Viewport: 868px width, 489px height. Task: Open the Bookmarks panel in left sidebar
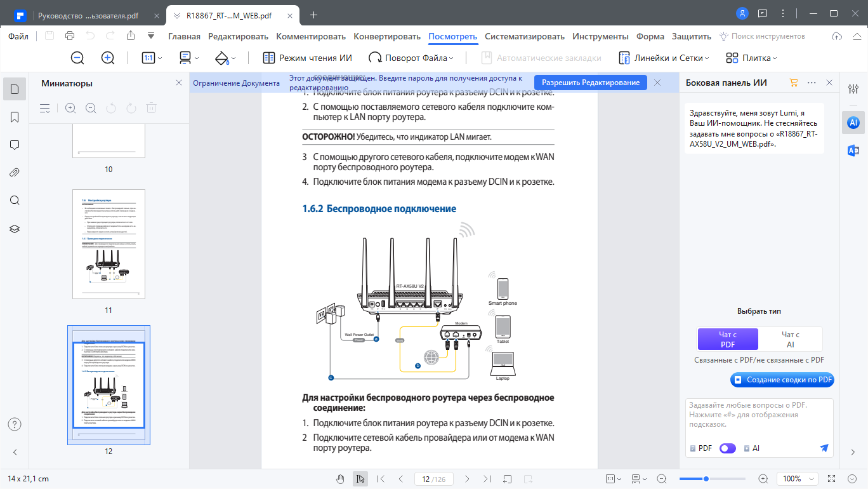pyautogui.click(x=15, y=117)
